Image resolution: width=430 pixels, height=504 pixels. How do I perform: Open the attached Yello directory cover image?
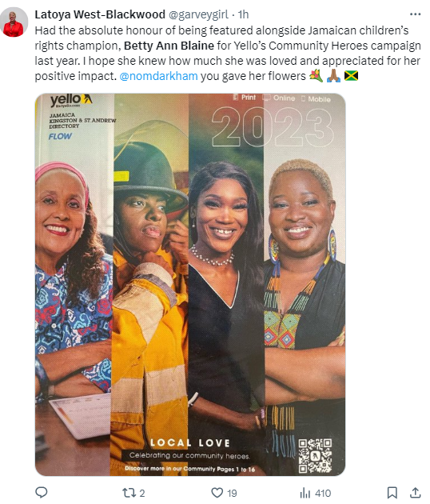[x=190, y=285]
